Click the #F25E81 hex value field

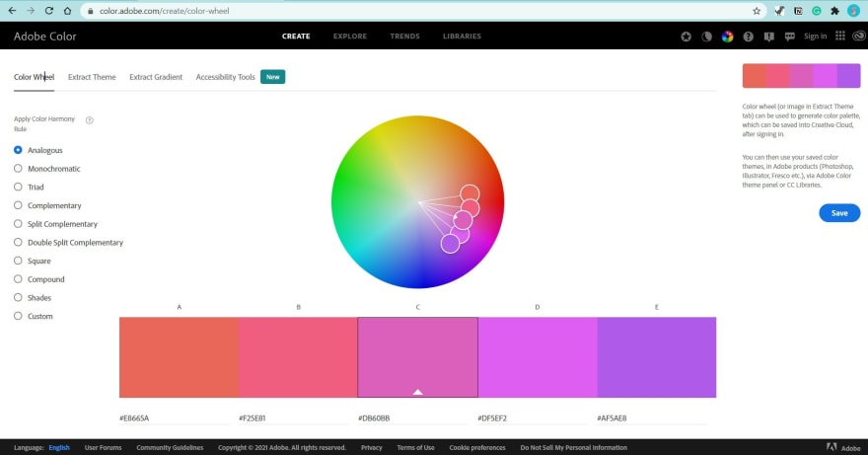coord(293,417)
